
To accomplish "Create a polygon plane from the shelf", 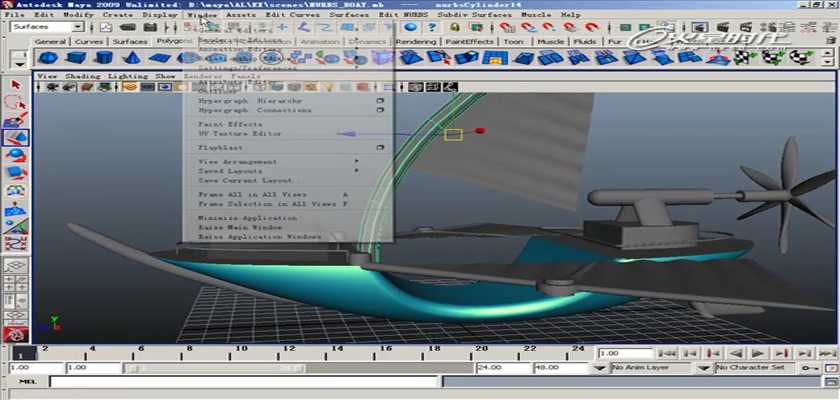I will 160,57.
